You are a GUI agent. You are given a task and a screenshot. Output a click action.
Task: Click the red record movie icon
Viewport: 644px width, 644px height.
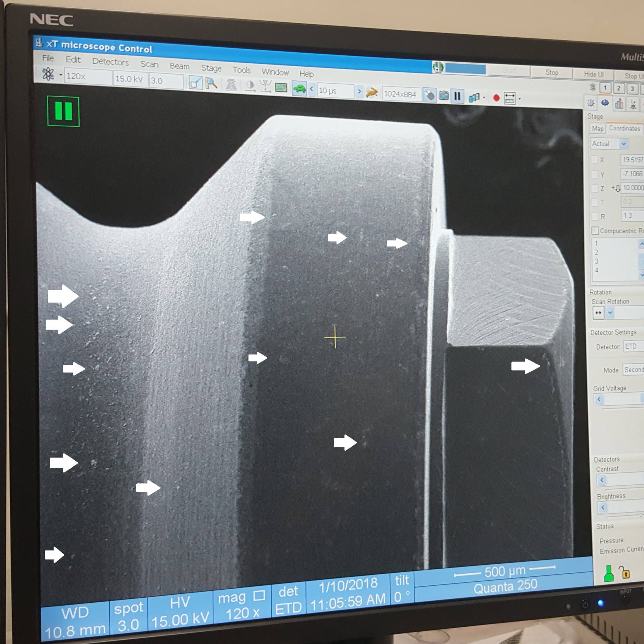[496, 98]
